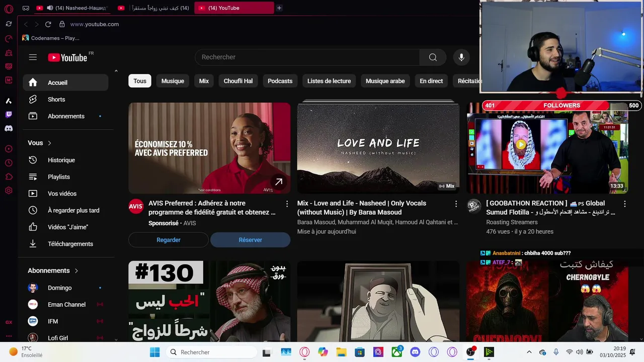
Task: Open Playlists in sidebar
Action: (x=65, y=177)
